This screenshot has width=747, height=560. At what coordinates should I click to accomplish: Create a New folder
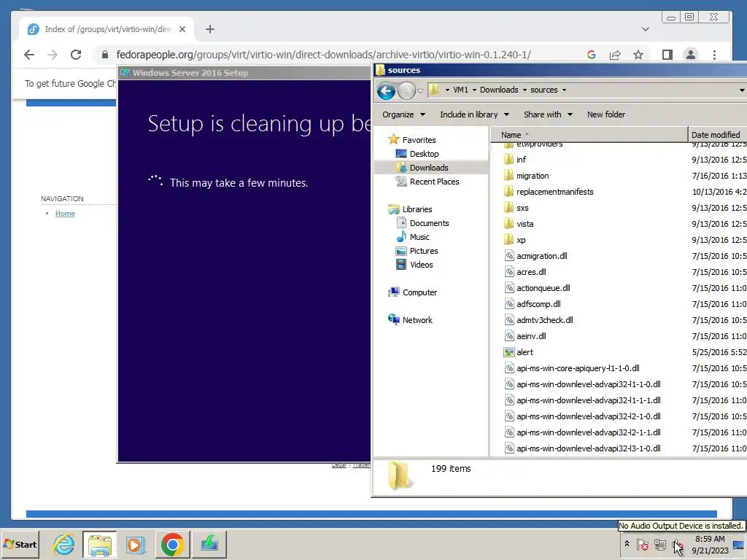point(606,114)
